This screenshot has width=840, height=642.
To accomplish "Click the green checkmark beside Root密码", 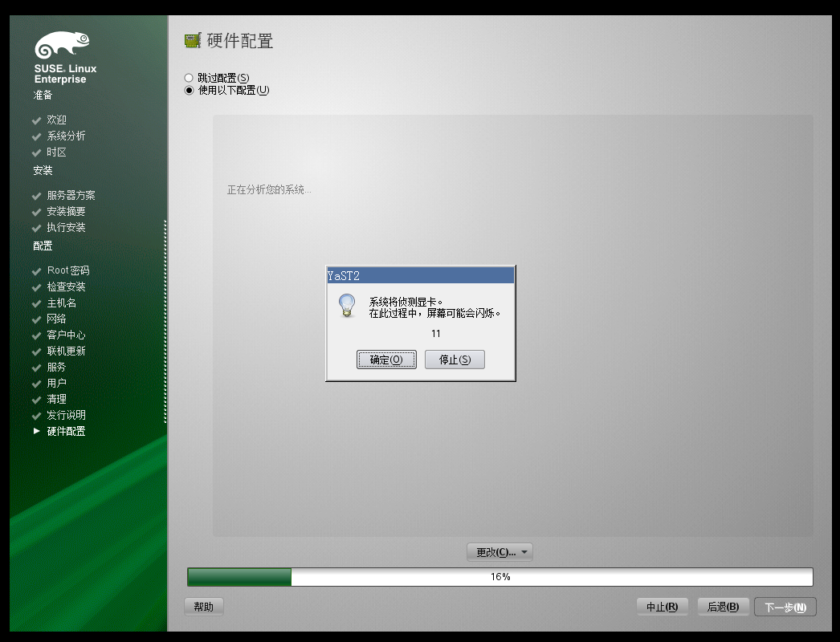I will pos(37,270).
